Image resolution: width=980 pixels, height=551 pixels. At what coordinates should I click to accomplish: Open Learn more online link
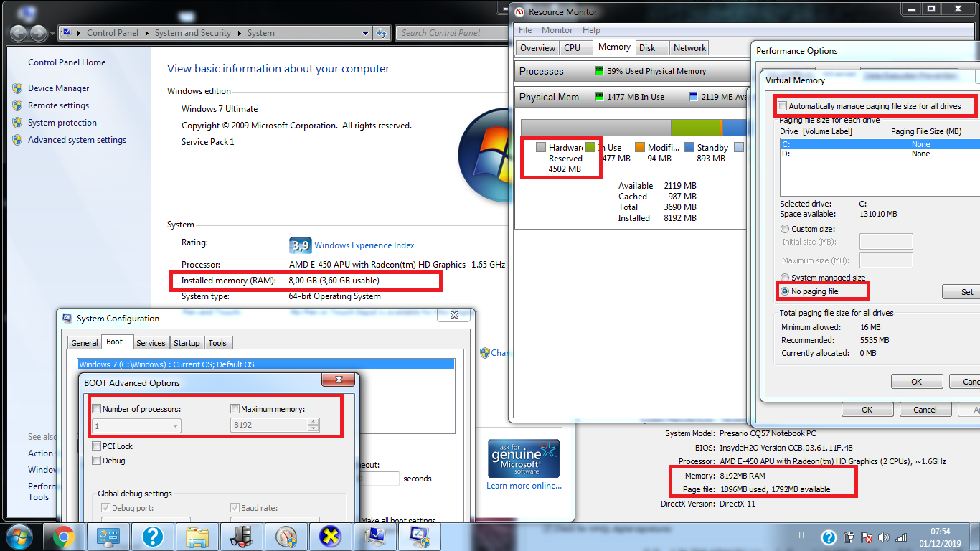[524, 486]
